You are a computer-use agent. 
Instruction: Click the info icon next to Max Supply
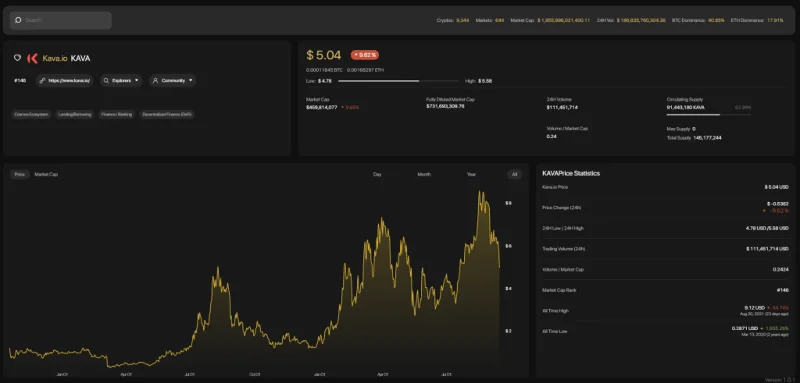[x=693, y=129]
